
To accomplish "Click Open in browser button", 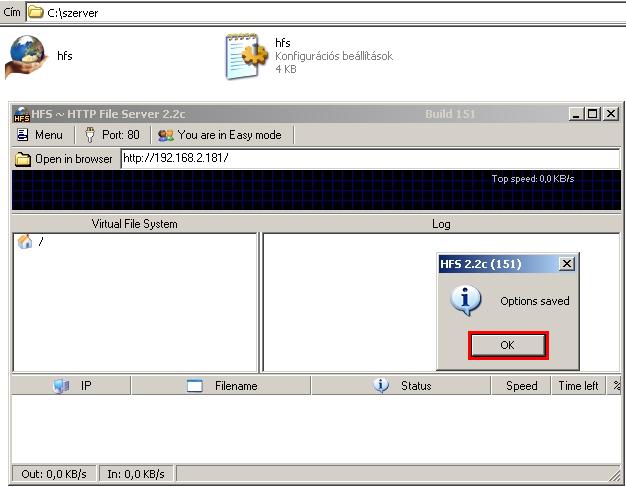I will tap(64, 159).
